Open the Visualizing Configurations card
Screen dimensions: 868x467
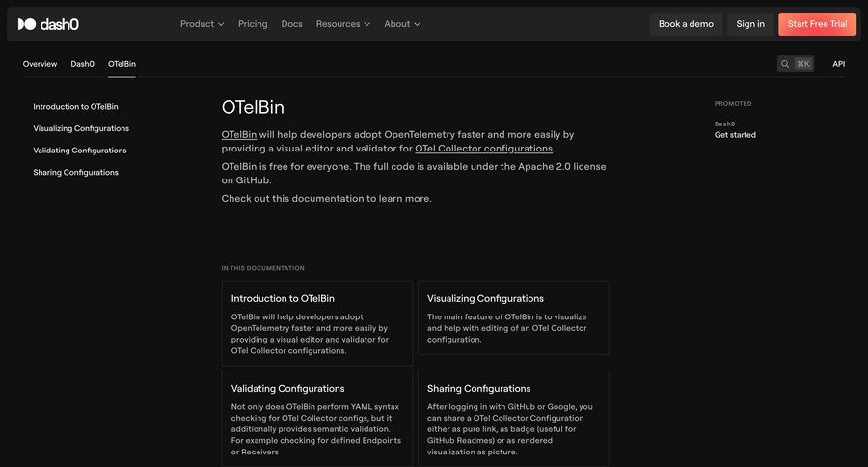tap(513, 318)
